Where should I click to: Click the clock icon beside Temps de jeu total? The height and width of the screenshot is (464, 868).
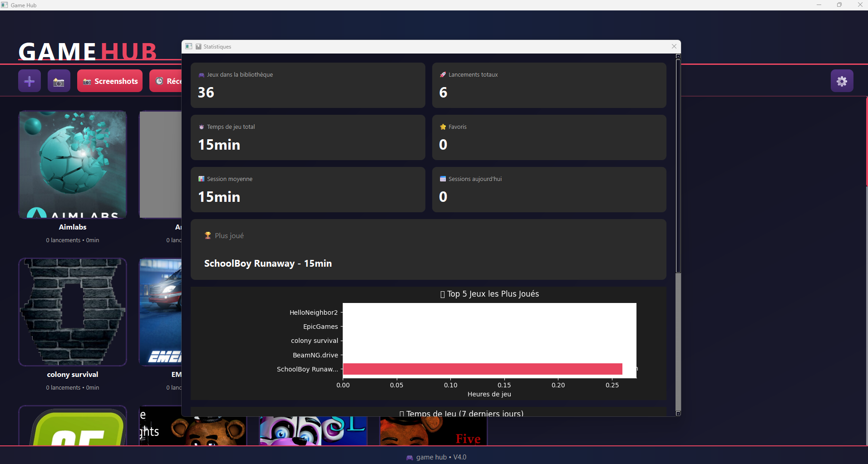point(202,127)
